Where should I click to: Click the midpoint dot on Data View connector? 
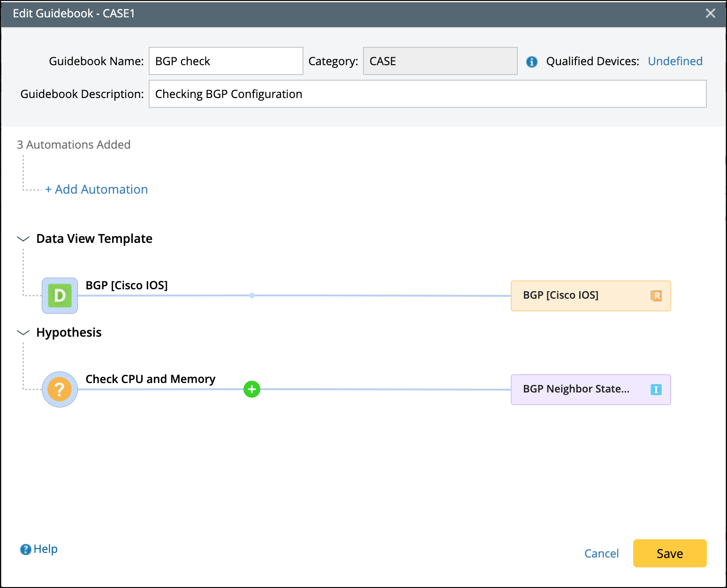(x=252, y=295)
